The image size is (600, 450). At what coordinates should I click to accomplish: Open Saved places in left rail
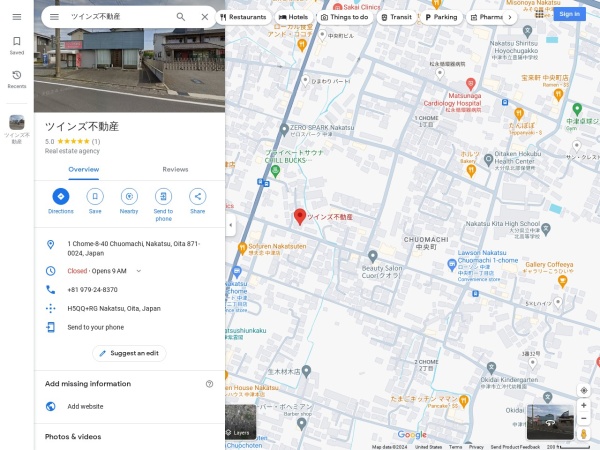click(x=17, y=46)
